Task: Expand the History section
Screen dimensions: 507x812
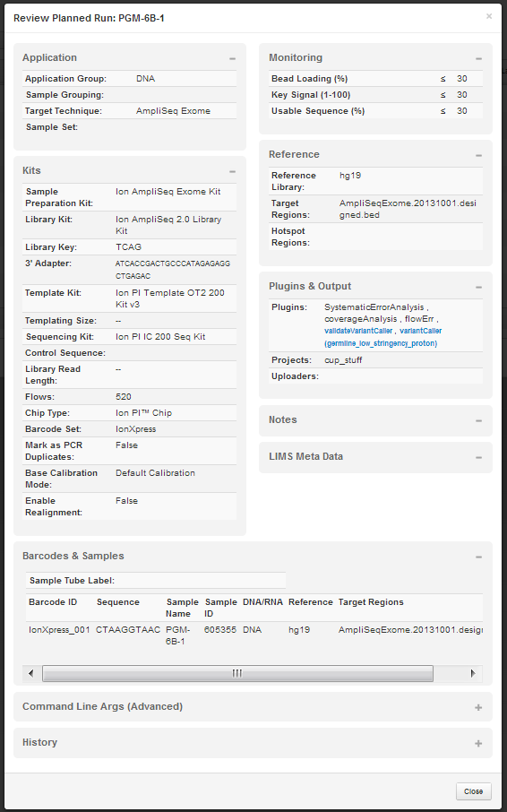Action: tap(478, 744)
